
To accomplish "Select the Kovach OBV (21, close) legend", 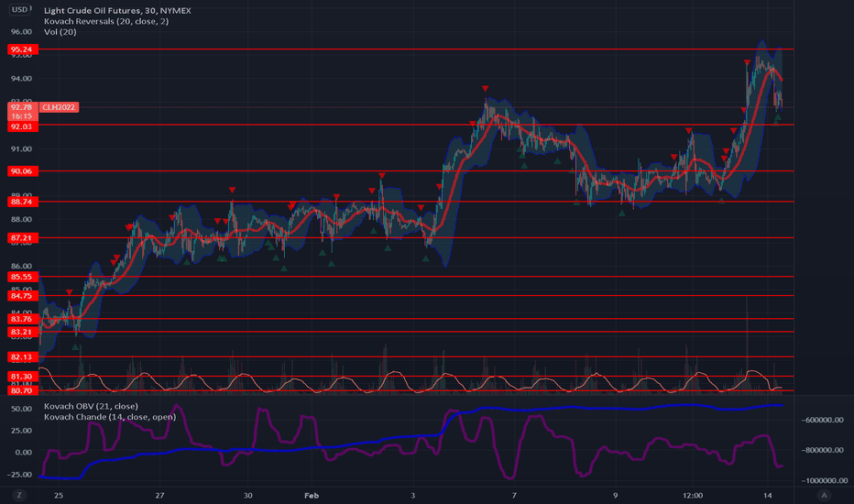I will 91,406.
